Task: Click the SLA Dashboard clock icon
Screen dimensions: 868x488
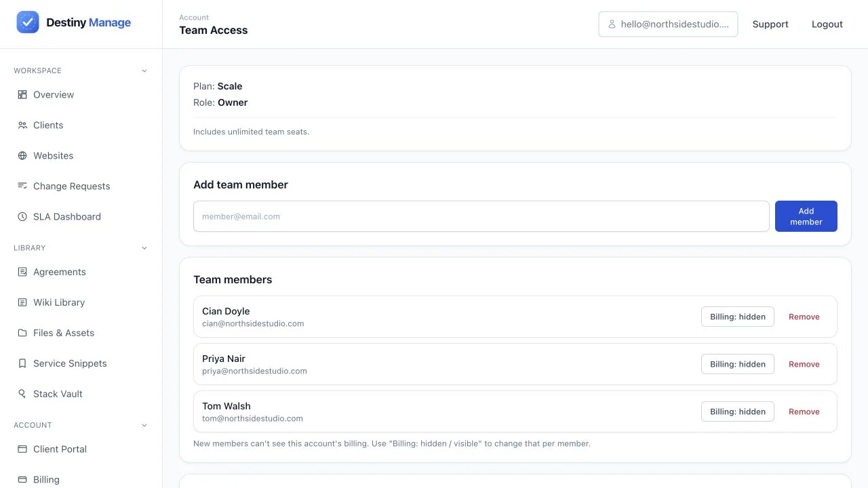Action: pos(22,217)
